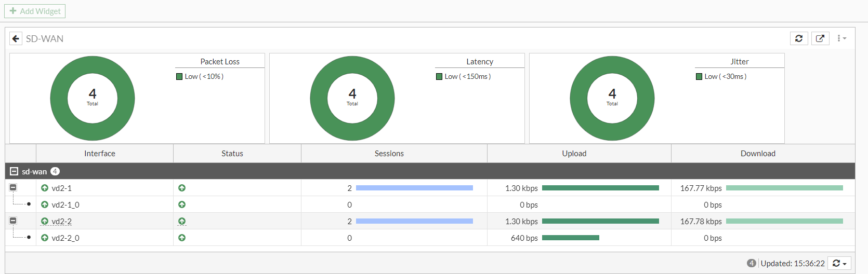Toggle Latency Low (<150ms) legend swatch
868x274 pixels.
[x=439, y=76]
